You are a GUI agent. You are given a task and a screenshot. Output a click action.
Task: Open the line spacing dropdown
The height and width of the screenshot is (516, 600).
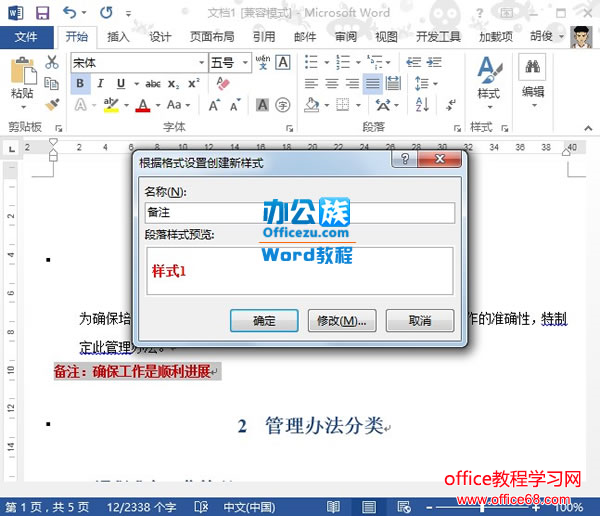coord(426,83)
